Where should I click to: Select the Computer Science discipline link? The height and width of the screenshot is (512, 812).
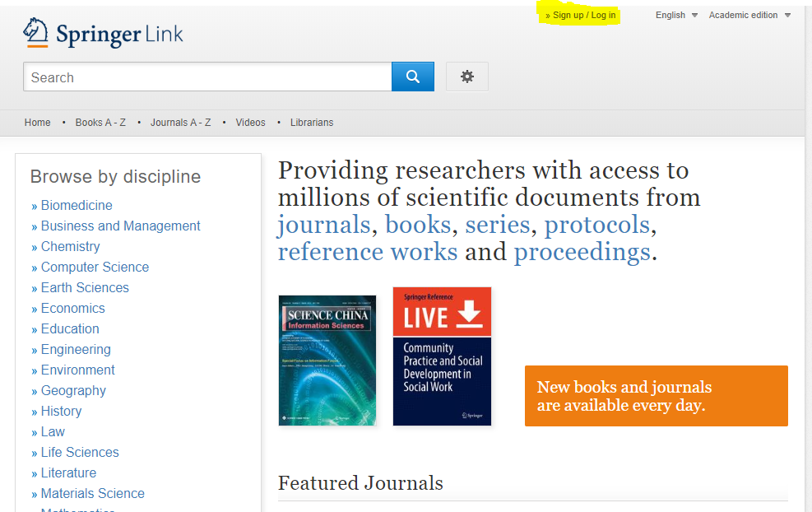95,268
